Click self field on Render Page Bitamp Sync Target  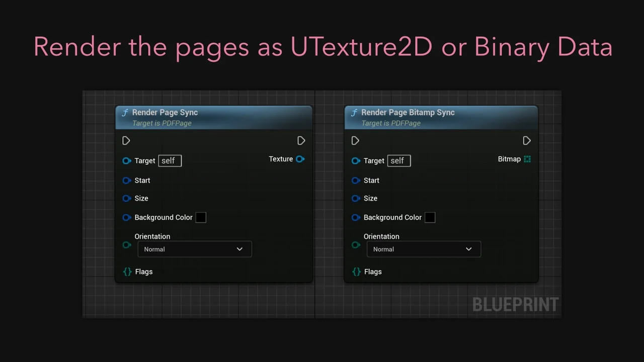pyautogui.click(x=398, y=161)
